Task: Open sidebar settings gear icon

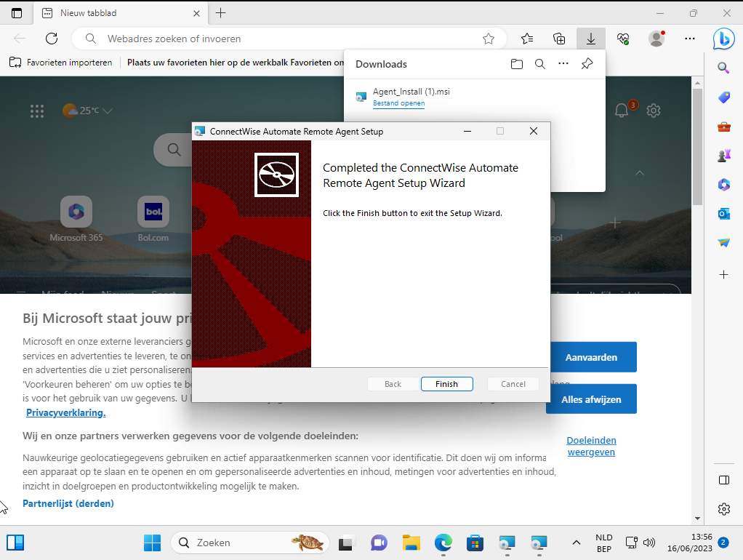Action: click(x=723, y=509)
